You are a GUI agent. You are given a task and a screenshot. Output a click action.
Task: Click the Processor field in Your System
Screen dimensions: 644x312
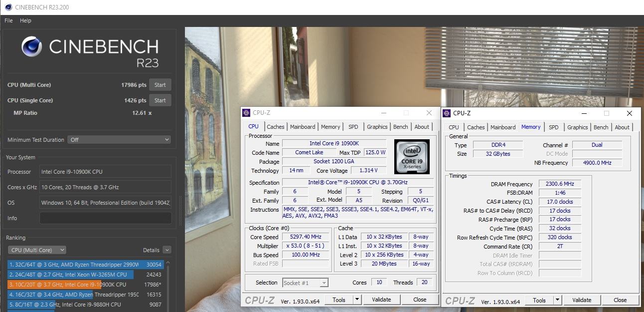[x=105, y=172]
